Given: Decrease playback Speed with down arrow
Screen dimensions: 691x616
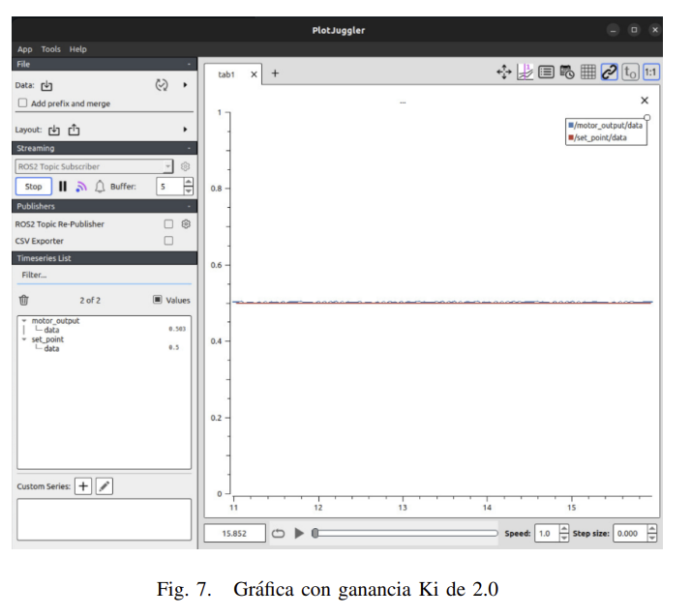Looking at the screenshot, I should coord(563,538).
